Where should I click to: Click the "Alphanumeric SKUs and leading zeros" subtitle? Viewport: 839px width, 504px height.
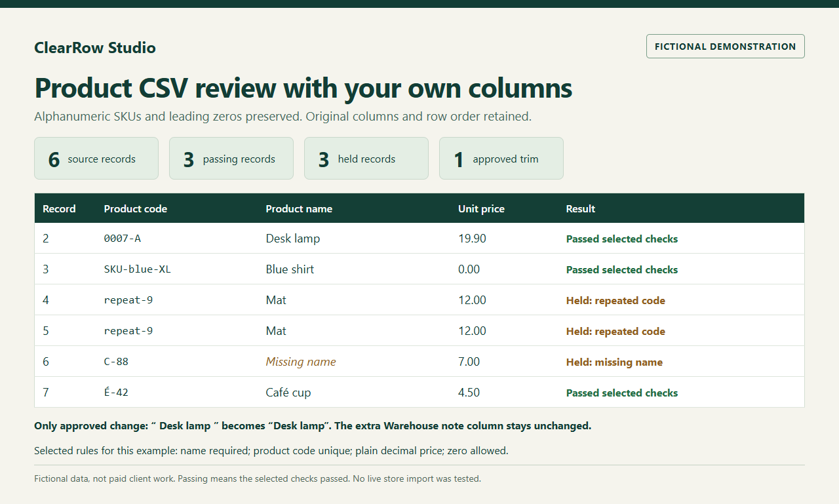(283, 117)
